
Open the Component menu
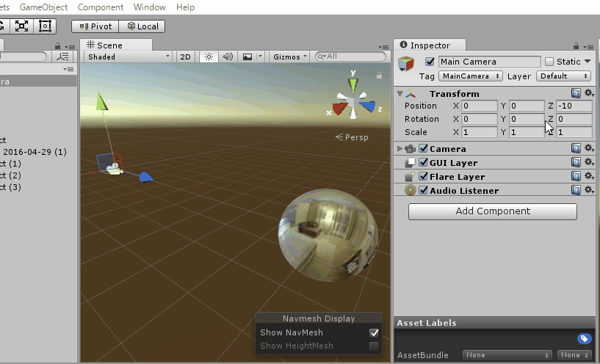pyautogui.click(x=101, y=7)
